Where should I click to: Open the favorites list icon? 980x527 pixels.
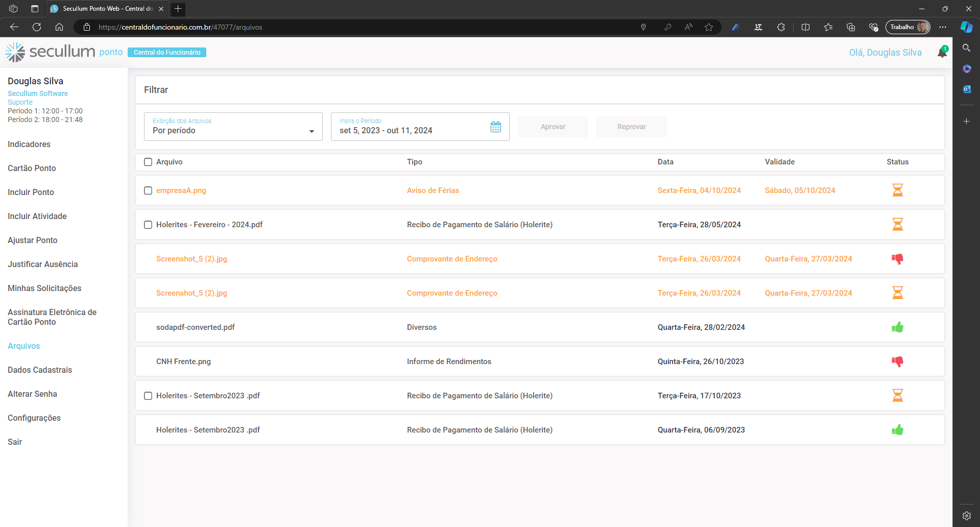(x=828, y=27)
